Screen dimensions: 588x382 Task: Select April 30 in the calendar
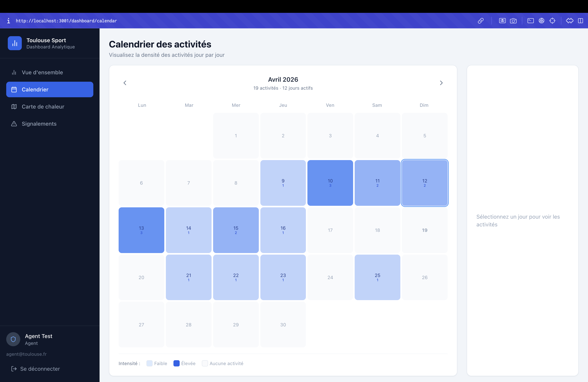tap(283, 325)
